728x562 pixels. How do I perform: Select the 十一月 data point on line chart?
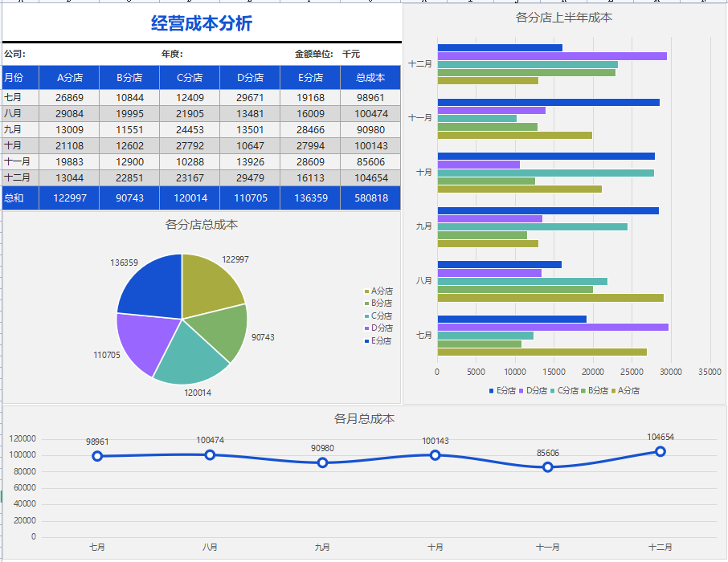548,466
